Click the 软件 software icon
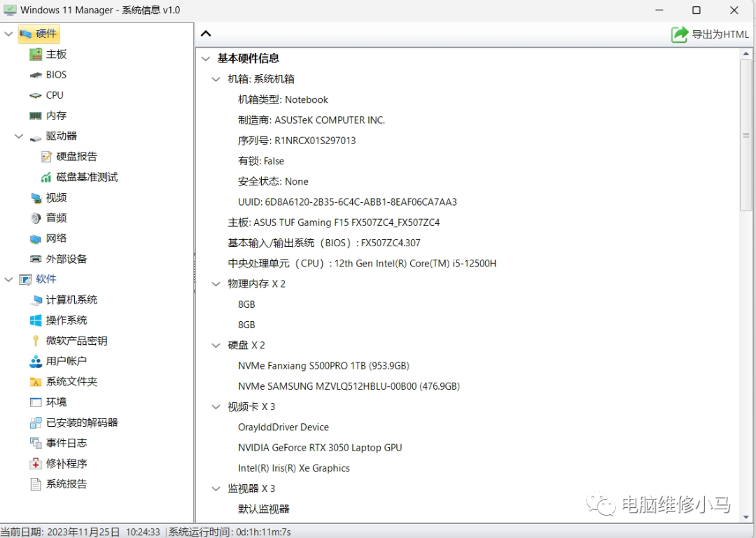This screenshot has height=538, width=756. pos(26,280)
